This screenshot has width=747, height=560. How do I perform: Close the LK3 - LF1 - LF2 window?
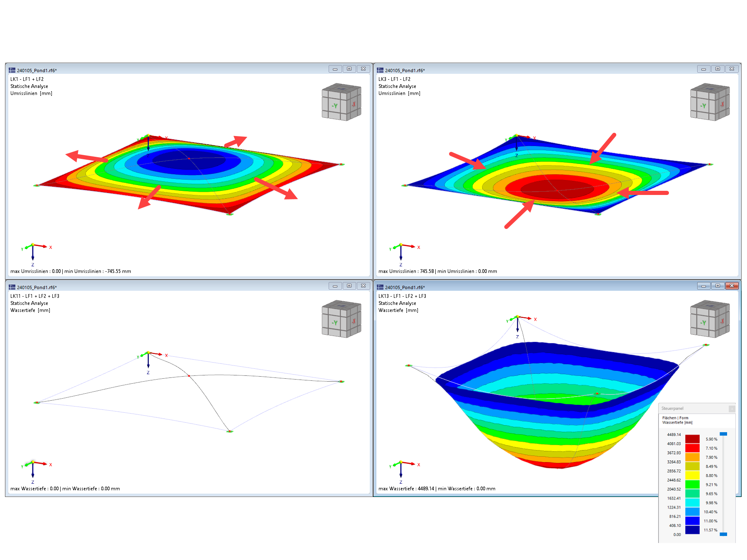click(732, 69)
